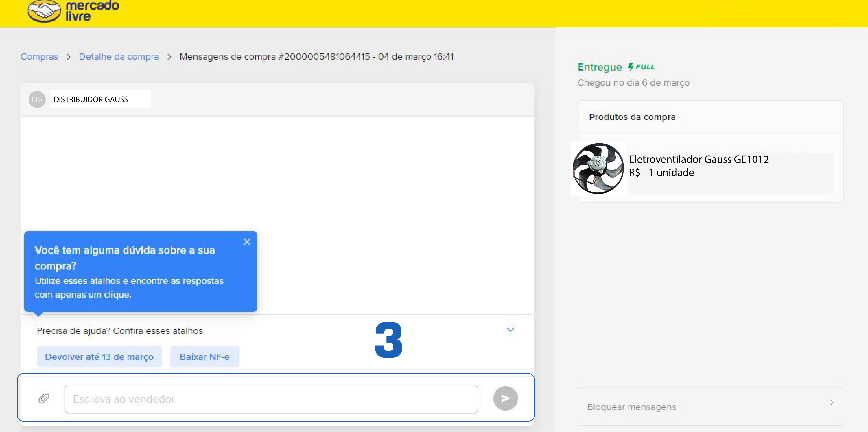Click DISTRIBUIDOR GAUSS seller name
This screenshot has width=868, height=432.
pyautogui.click(x=91, y=99)
